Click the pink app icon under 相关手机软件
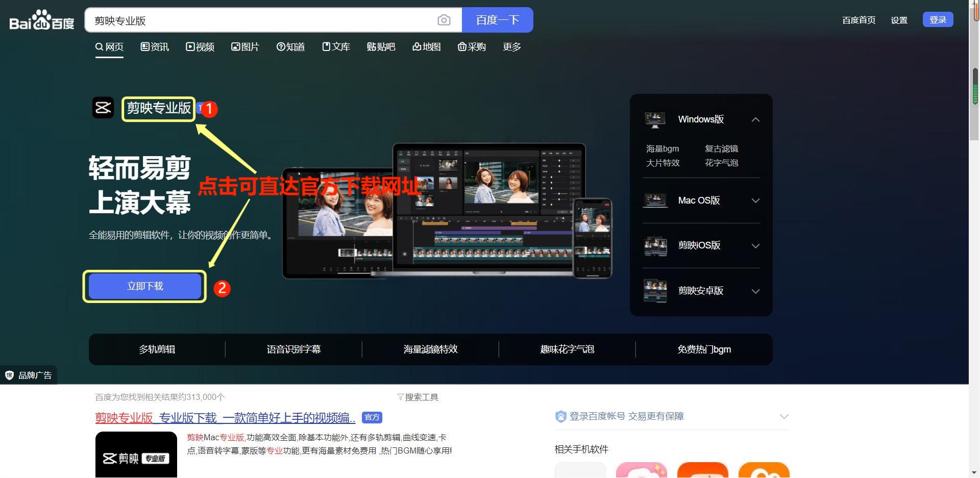Image resolution: width=980 pixels, height=478 pixels. [641, 470]
